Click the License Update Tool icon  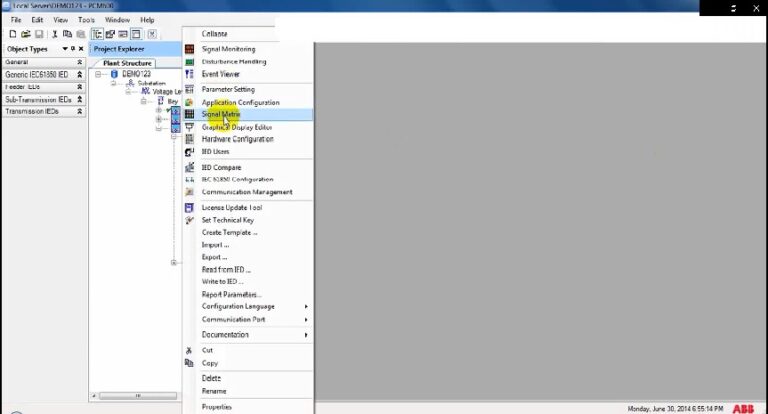pos(190,207)
